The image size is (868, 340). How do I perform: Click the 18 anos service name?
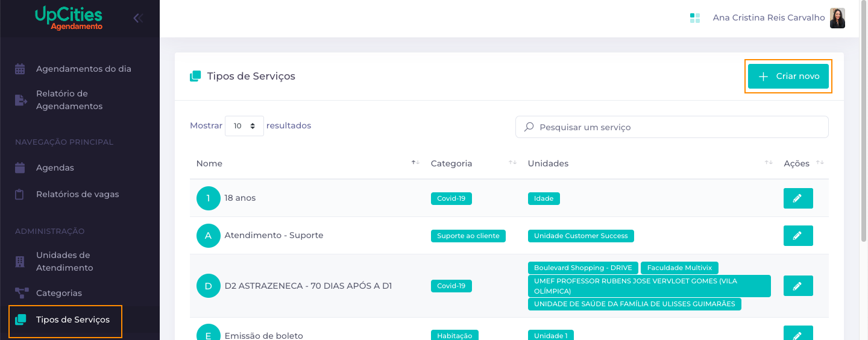tap(240, 198)
